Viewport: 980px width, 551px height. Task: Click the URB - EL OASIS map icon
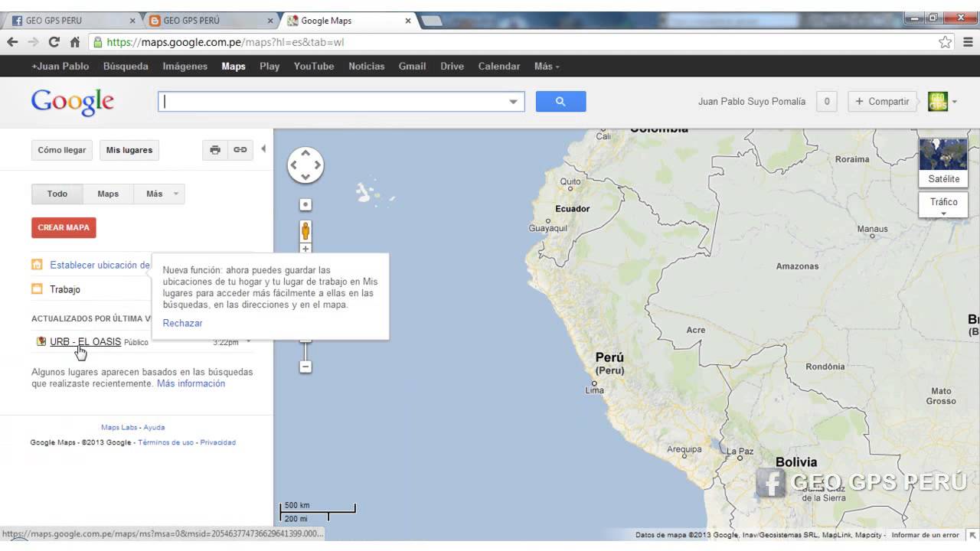coord(41,341)
